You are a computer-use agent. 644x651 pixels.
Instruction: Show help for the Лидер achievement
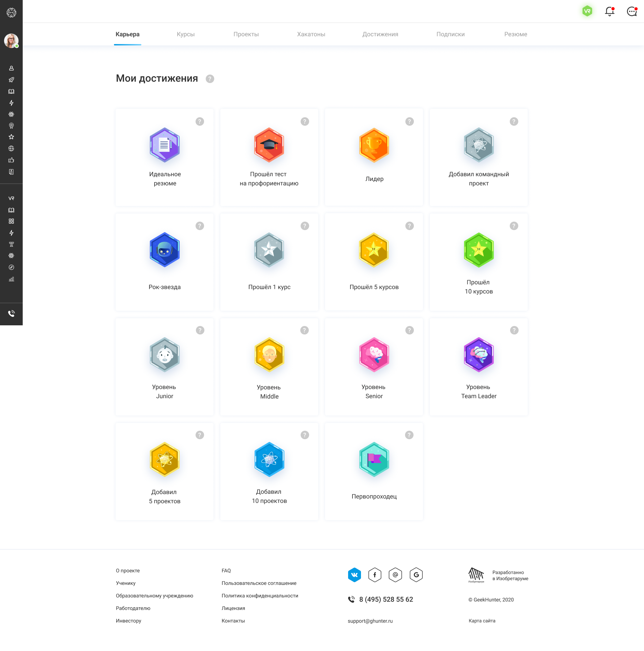pos(409,122)
